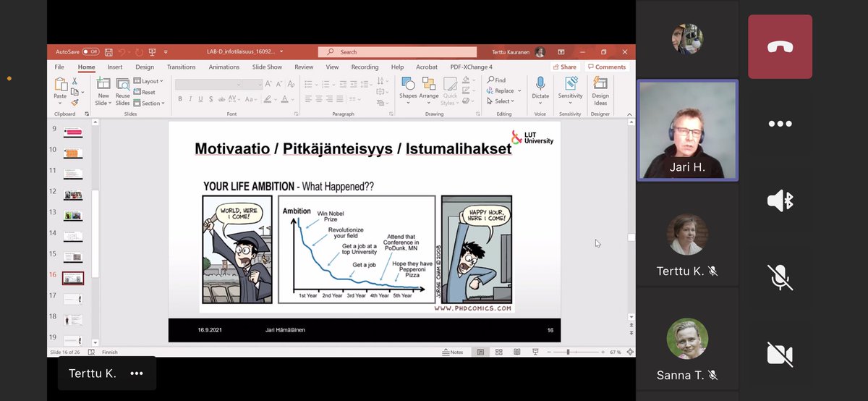Toggle Italic formatting
Screen dimensions: 868x401
point(190,99)
